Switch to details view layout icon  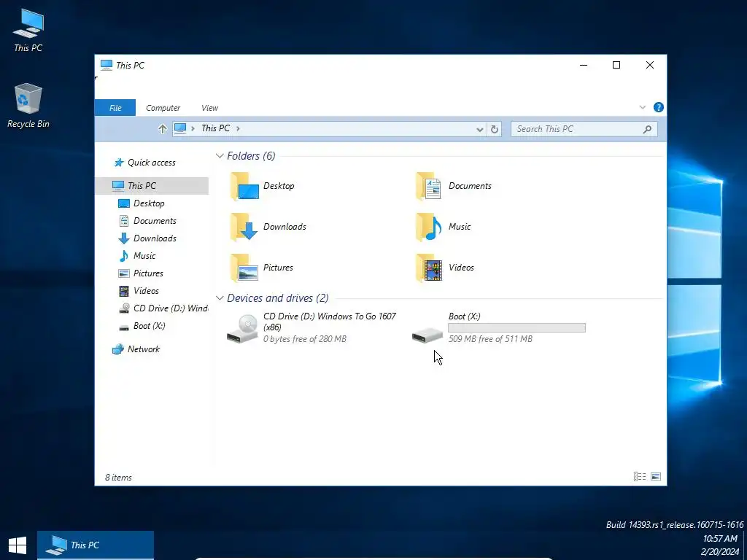point(640,476)
